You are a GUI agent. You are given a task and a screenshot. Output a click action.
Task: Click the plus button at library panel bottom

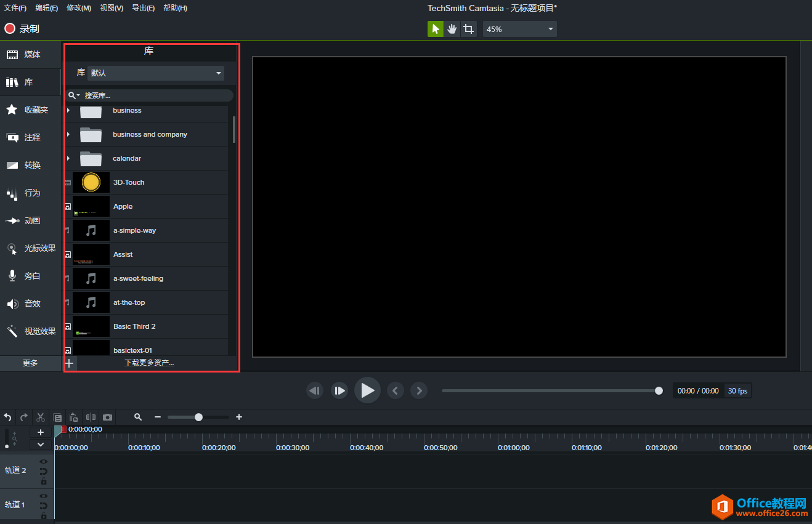tap(70, 363)
